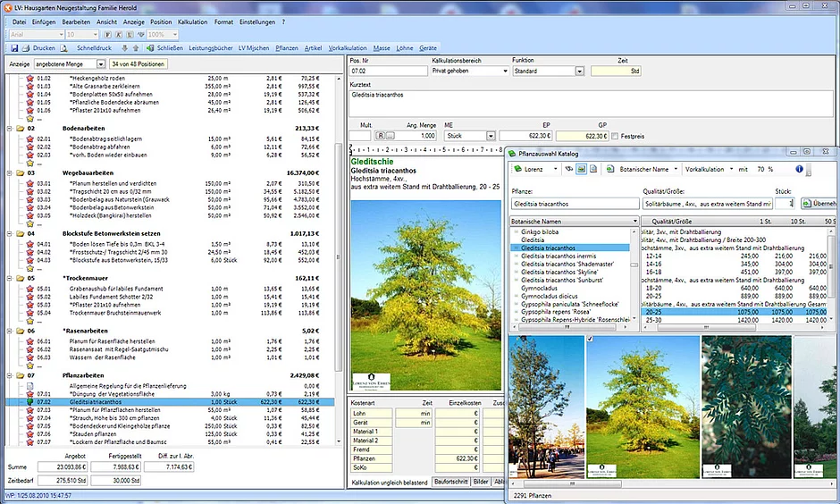Screen dimensions: 840x504
Task: Toggle checkbox above the Gleditsia thumbnail
Action: click(x=590, y=340)
